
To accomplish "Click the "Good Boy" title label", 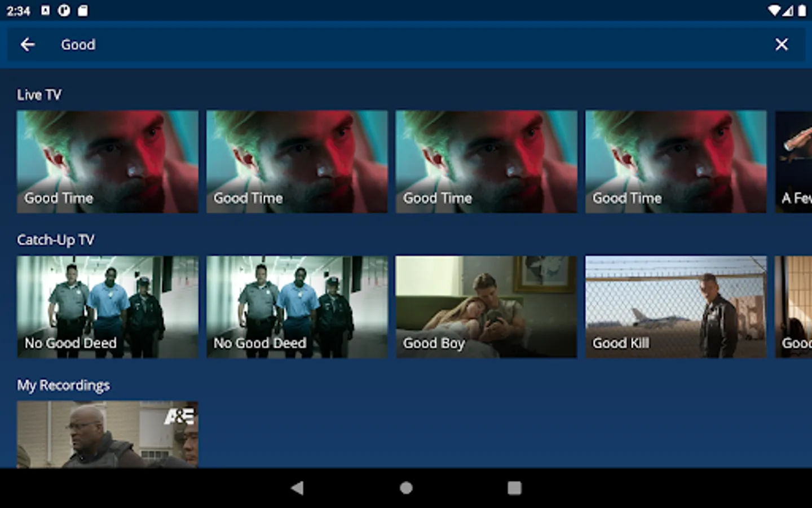I will click(x=434, y=343).
